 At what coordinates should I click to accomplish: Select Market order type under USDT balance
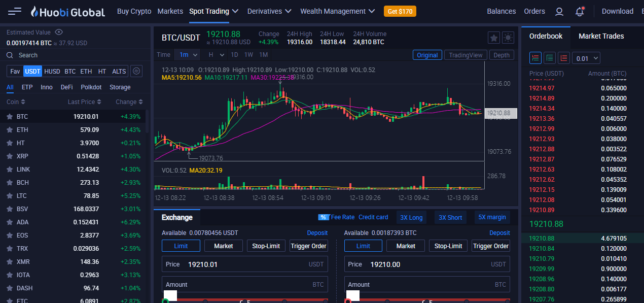click(223, 246)
